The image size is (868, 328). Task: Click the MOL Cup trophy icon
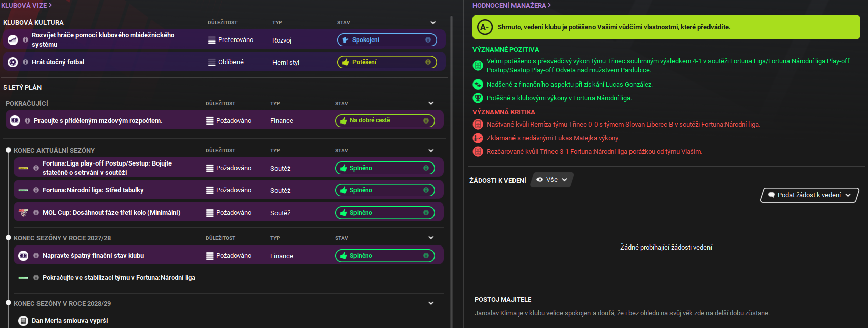23,213
